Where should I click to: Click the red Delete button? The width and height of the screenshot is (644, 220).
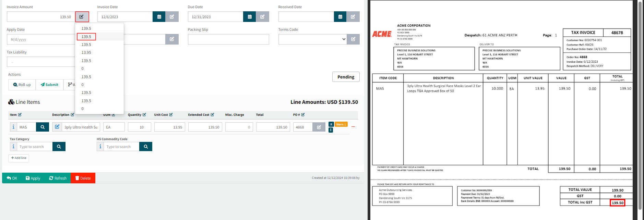click(x=83, y=178)
